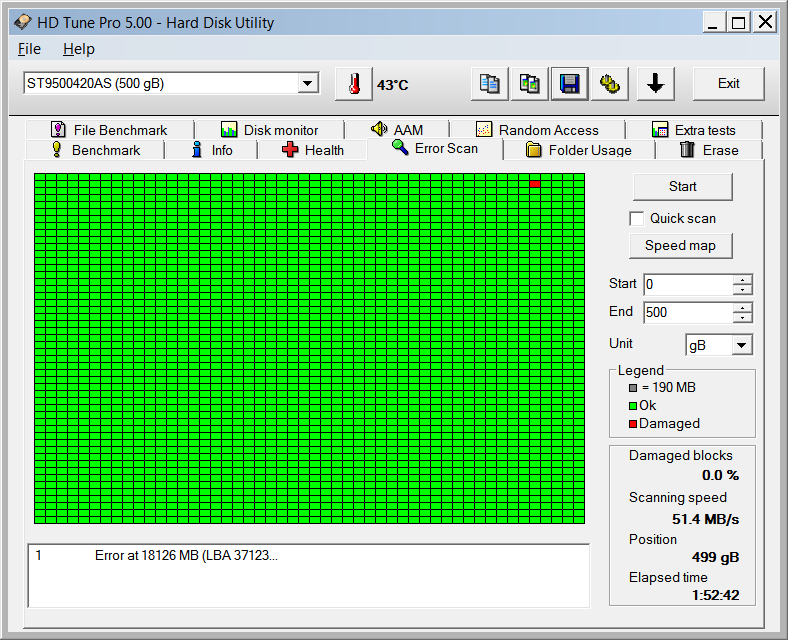This screenshot has width=788, height=640.
Task: Click the Start scan button
Action: coord(682,187)
